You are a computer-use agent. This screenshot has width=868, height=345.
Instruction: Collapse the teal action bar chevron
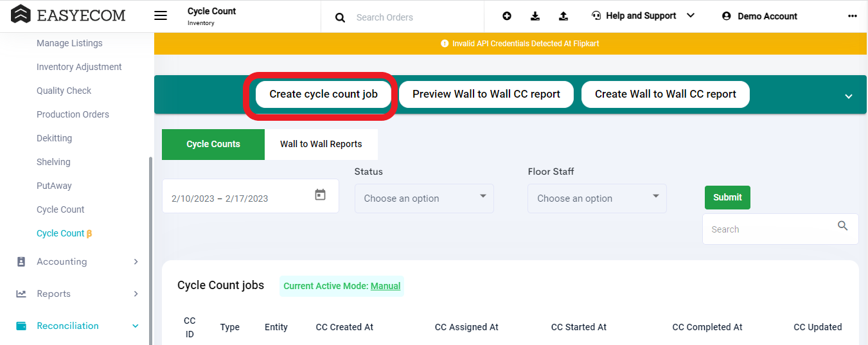(849, 96)
